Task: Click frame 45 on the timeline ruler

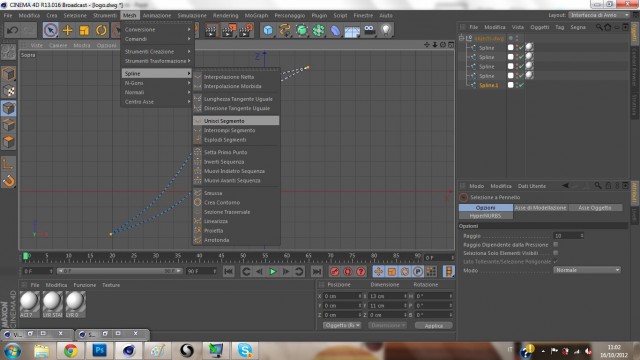Action: tap(221, 257)
